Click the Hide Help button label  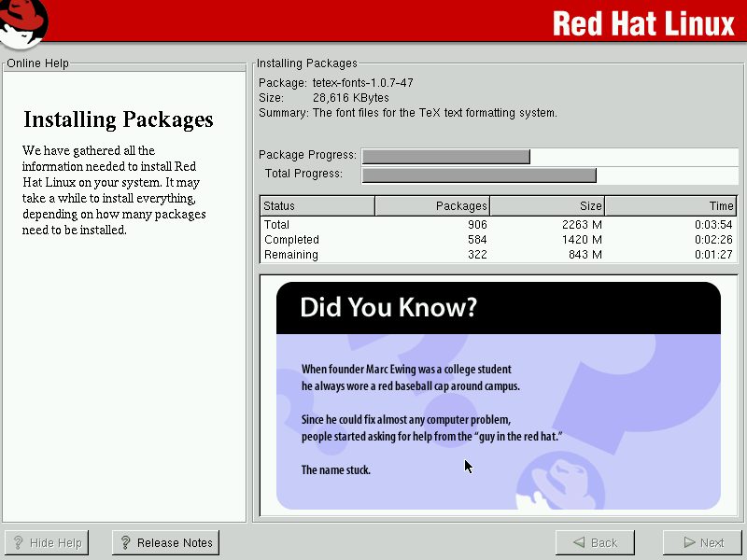56,543
